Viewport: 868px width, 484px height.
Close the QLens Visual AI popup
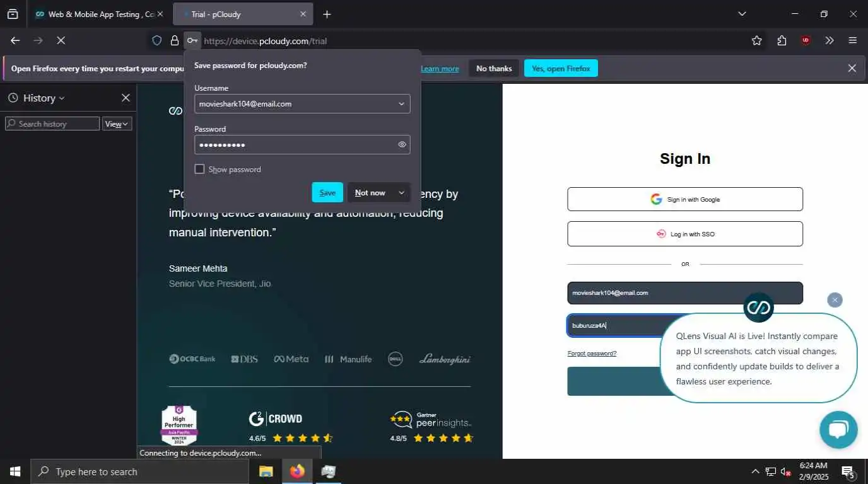(835, 300)
